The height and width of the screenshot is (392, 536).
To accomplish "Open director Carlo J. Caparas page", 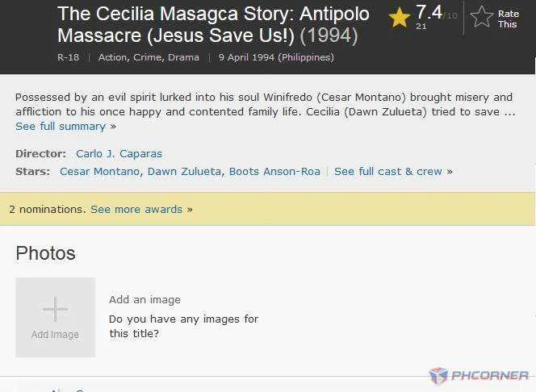I will click(119, 154).
